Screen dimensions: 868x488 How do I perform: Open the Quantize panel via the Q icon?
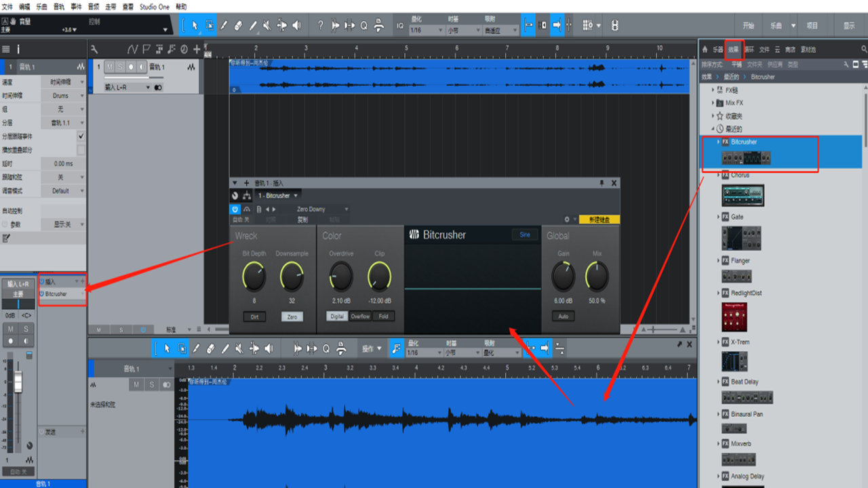click(x=363, y=25)
